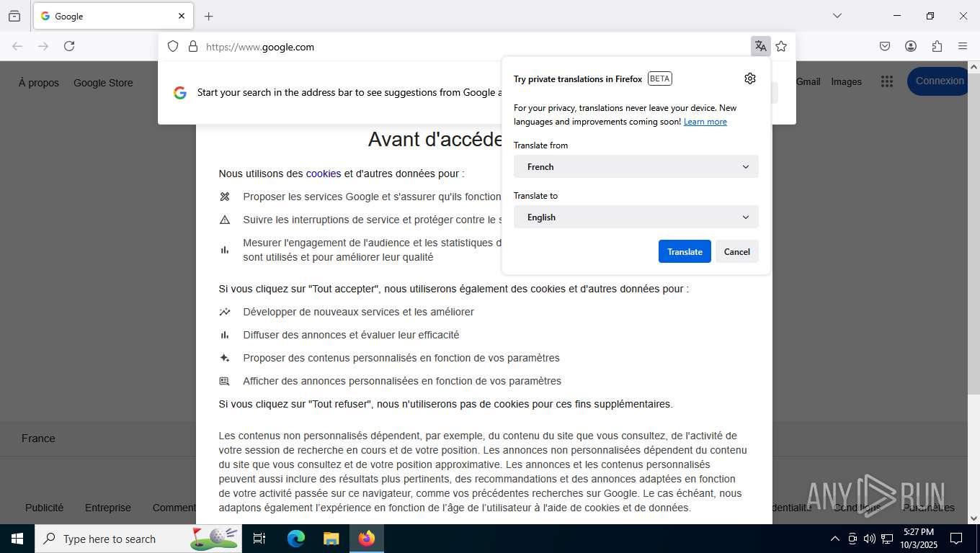The image size is (980, 553).
Task: Go back to previous page
Action: click(17, 46)
